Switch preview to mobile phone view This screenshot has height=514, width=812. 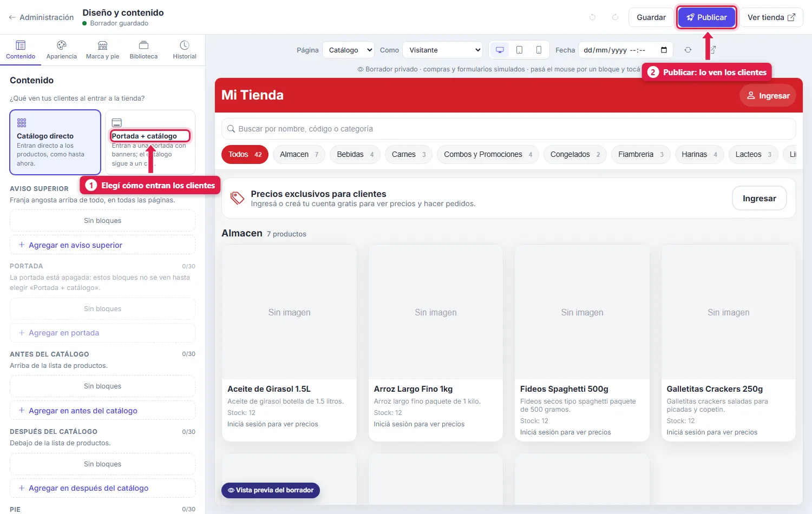point(539,50)
